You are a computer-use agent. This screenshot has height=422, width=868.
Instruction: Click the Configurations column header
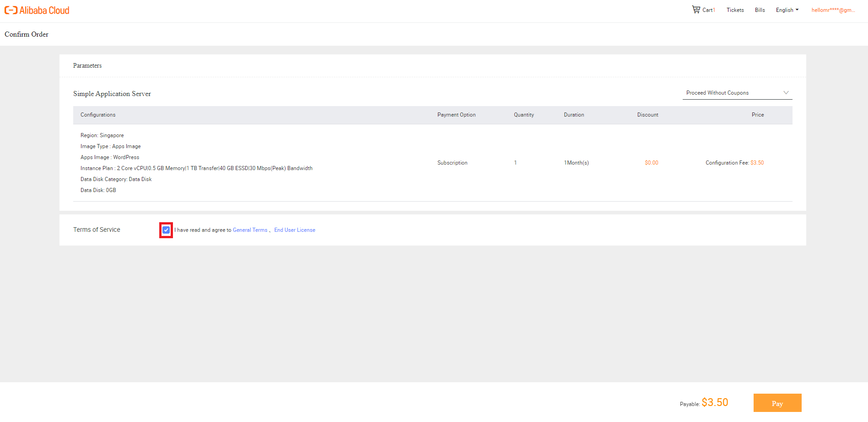pyautogui.click(x=98, y=115)
